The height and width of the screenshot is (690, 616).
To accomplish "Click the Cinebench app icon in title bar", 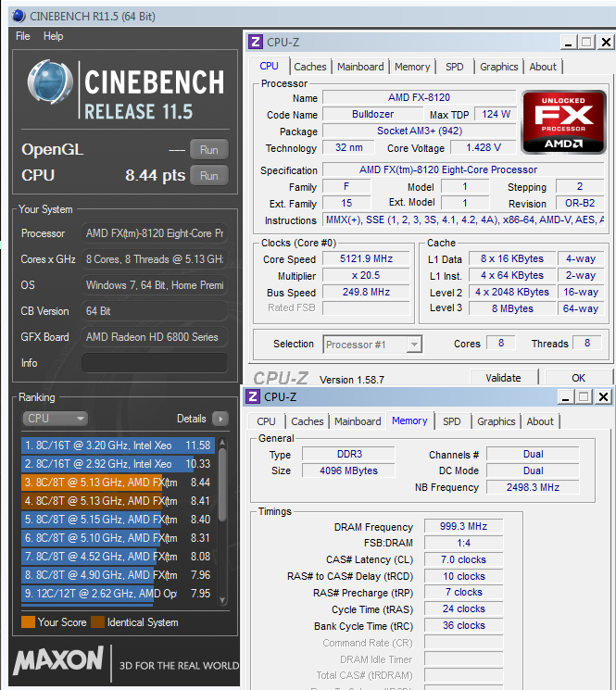I will [19, 17].
